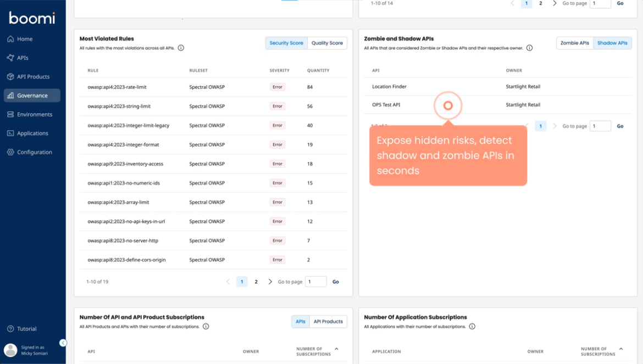Click owasp:api2:2023-no-api-keys-in-url rule
The width and height of the screenshot is (643, 364).
126,221
